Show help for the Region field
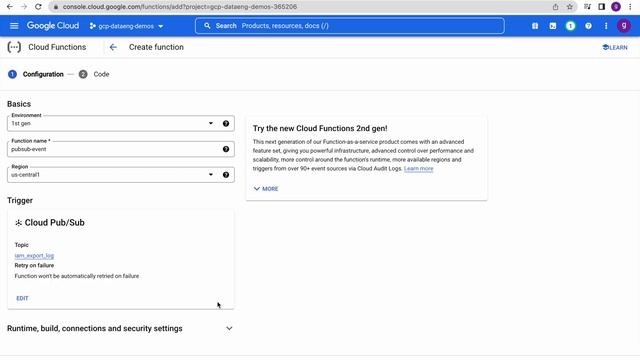Image resolution: width=640 pixels, height=360 pixels. 226,175
